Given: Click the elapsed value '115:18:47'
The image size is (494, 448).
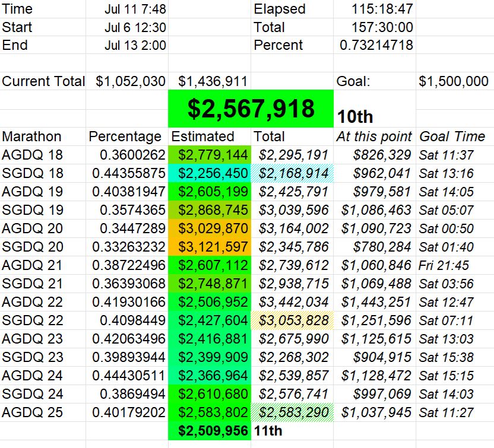Looking at the screenshot, I should pyautogui.click(x=375, y=9).
